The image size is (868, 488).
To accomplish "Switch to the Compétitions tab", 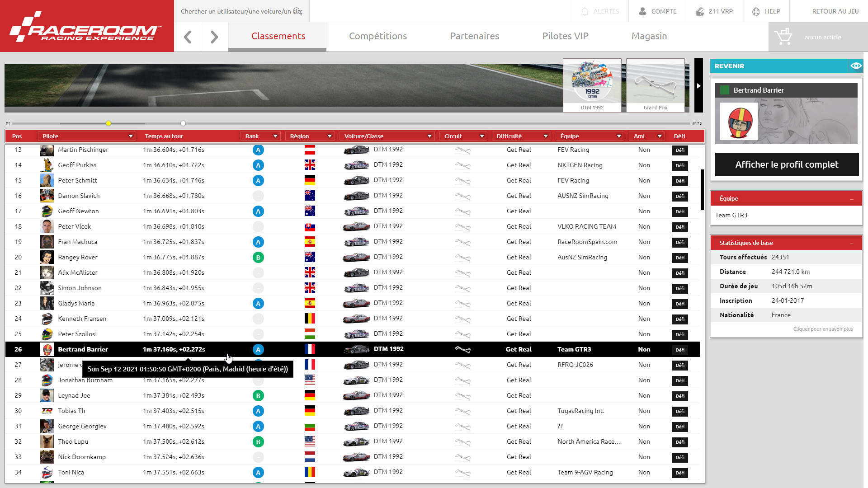I will (x=377, y=36).
